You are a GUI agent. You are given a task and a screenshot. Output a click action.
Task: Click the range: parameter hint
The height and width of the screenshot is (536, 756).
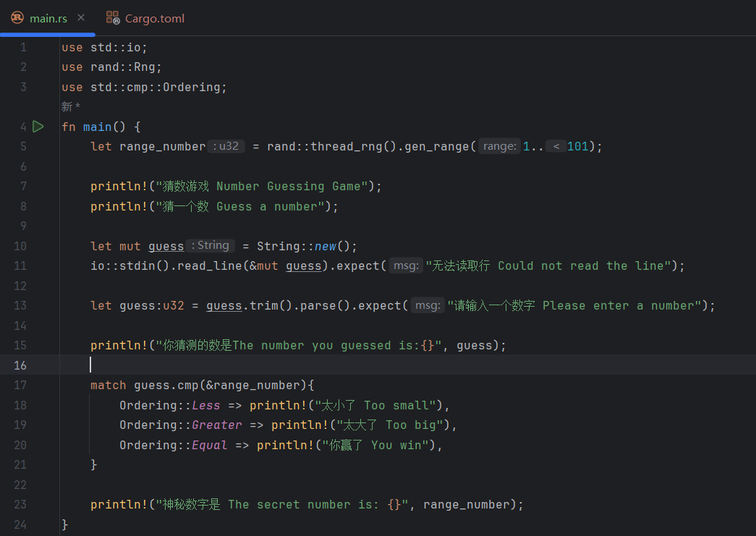pos(499,146)
